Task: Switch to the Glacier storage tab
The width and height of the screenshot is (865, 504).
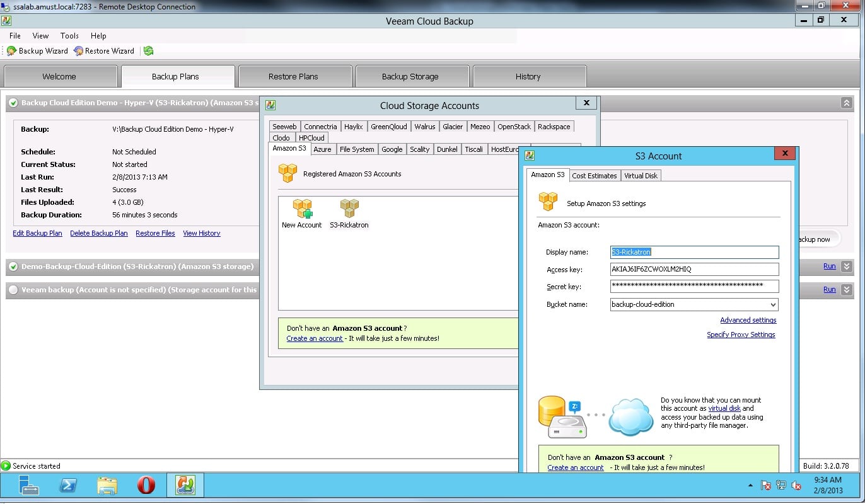Action: [x=453, y=127]
